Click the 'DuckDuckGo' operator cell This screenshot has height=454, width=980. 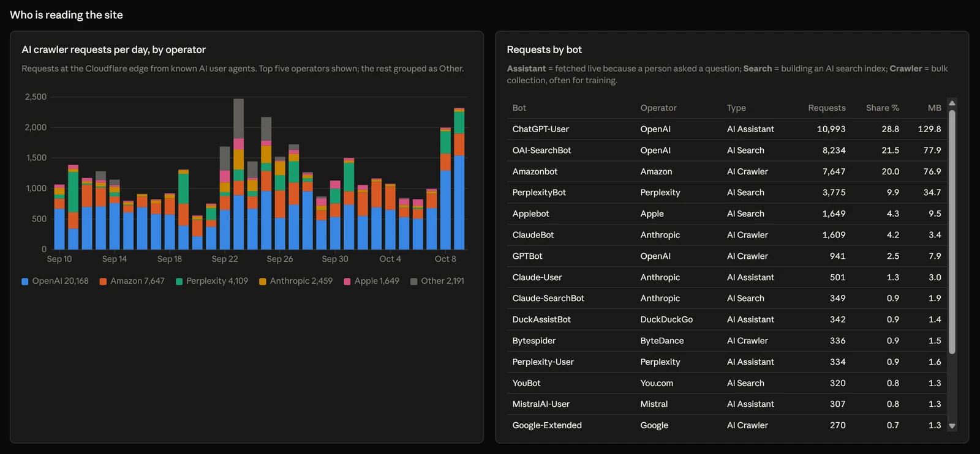pyautogui.click(x=666, y=319)
